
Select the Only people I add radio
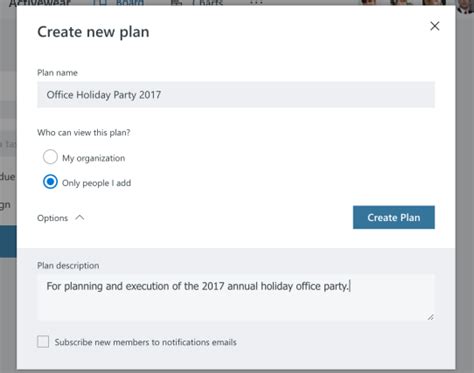(x=50, y=182)
